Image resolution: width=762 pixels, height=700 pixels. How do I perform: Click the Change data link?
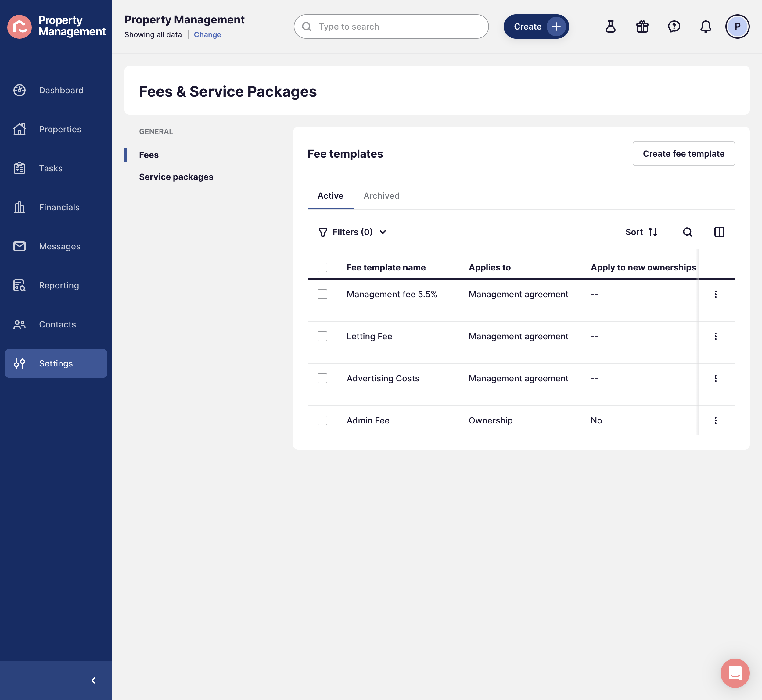(x=207, y=34)
